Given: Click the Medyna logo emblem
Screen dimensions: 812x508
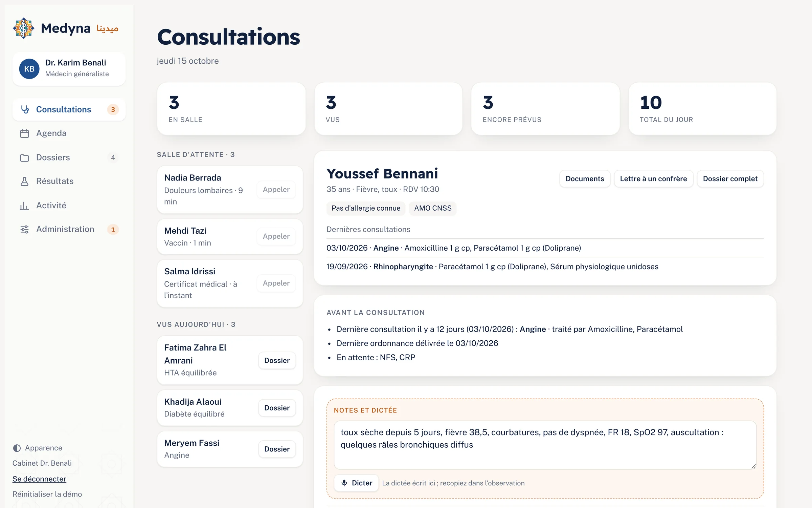Looking at the screenshot, I should 23,28.
